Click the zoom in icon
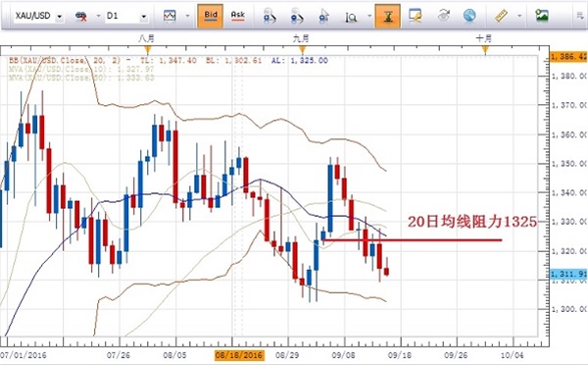Image resolution: width=588 pixels, height=365 pixels. 269,16
